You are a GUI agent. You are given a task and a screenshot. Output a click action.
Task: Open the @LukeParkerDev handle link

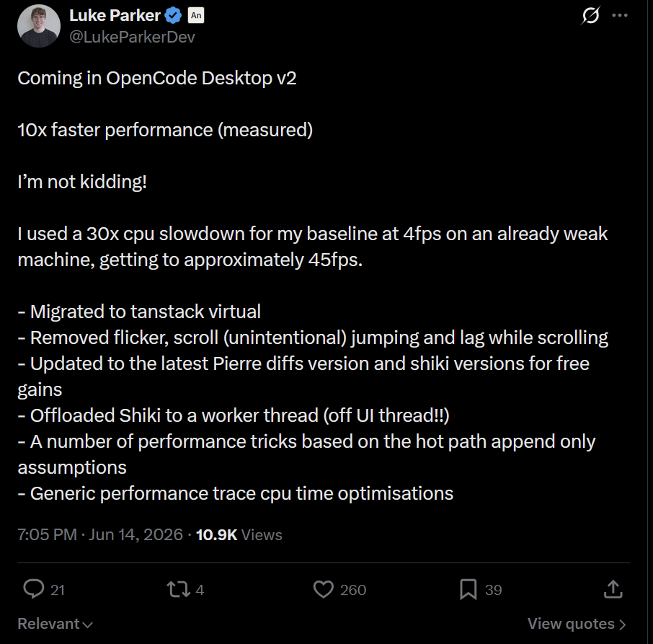(x=132, y=37)
